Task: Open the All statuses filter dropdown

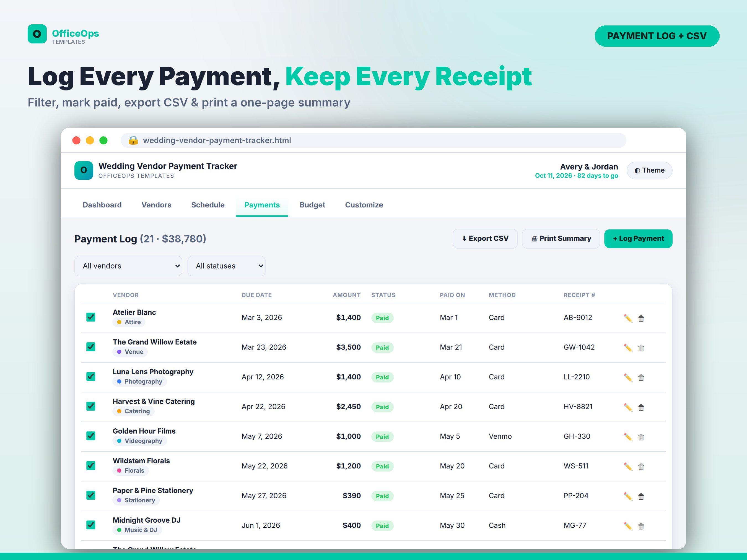Action: tap(227, 266)
